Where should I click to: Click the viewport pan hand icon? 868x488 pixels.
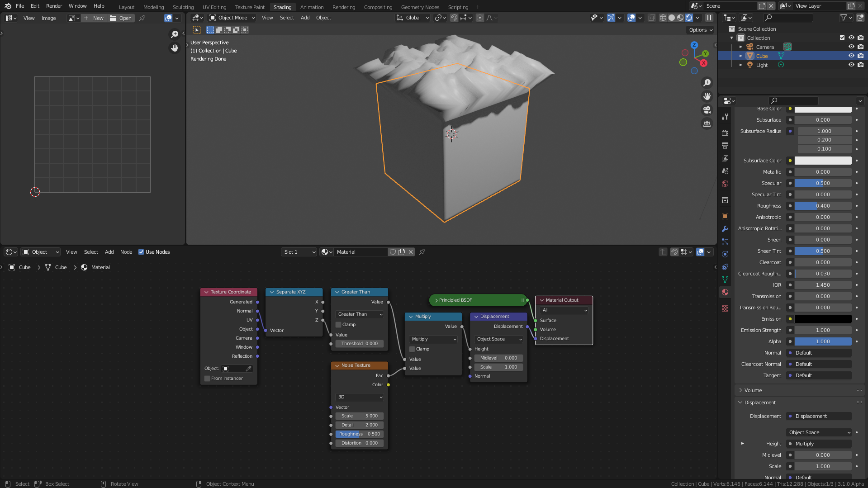(707, 96)
